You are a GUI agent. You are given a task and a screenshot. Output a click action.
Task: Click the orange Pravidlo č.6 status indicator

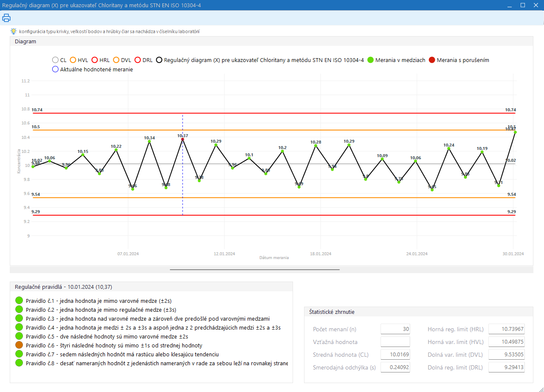point(19,345)
